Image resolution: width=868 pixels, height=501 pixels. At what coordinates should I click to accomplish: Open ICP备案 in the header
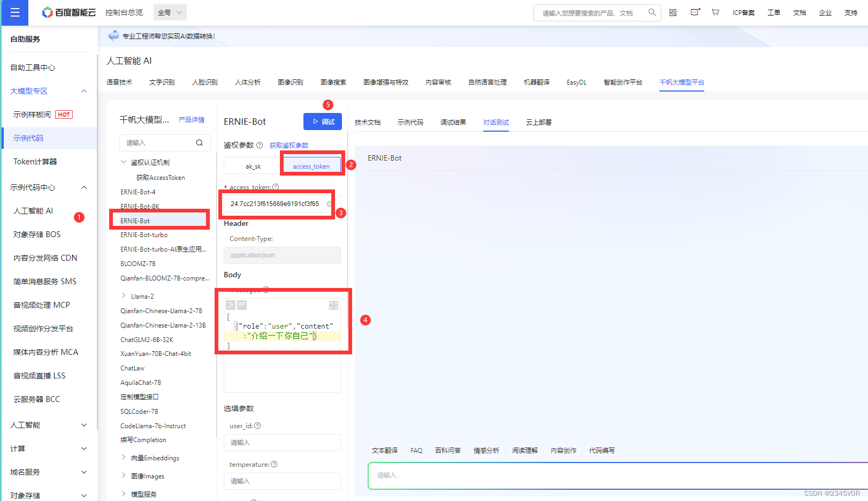click(744, 13)
